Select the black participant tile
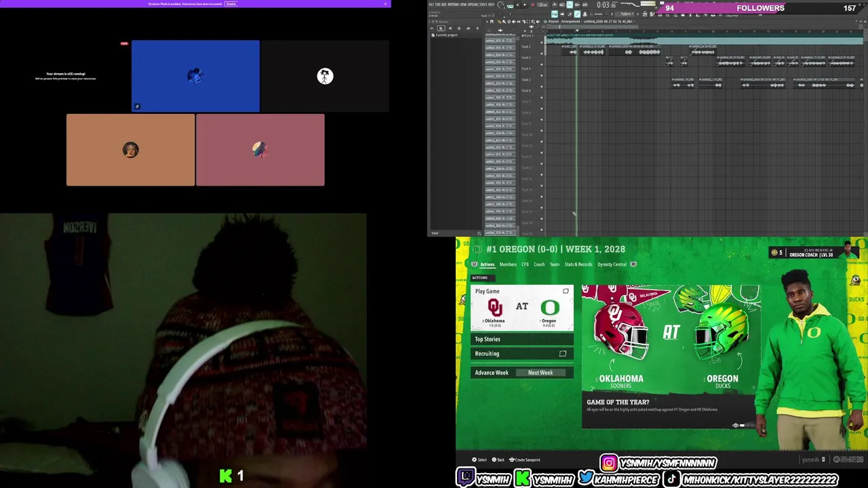Viewport: 868px width, 488px height. coord(325,76)
